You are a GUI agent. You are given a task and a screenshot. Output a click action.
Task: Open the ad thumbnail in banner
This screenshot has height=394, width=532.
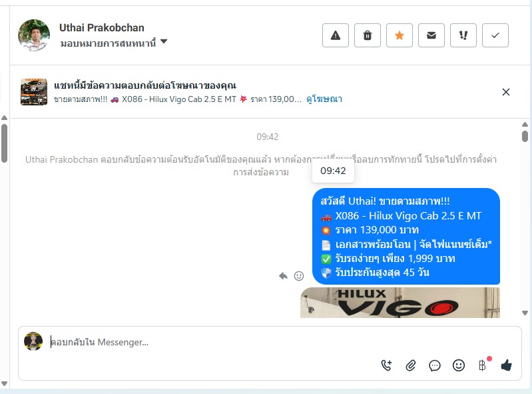(x=34, y=92)
